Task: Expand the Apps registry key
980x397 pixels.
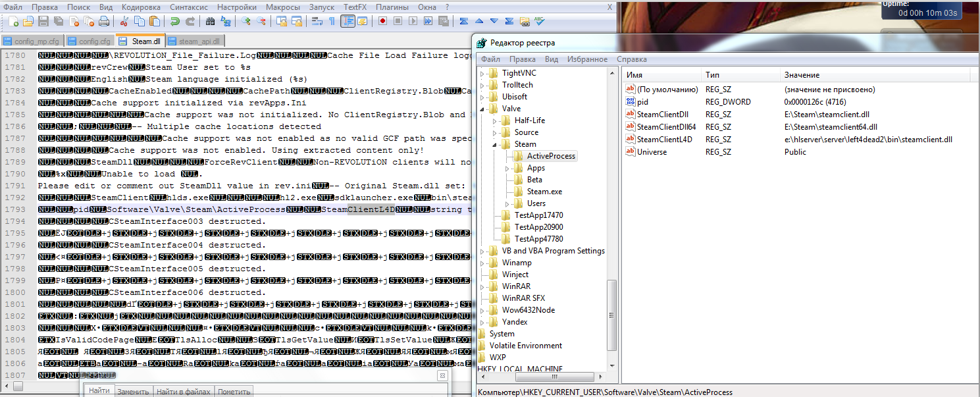Action: click(x=507, y=168)
